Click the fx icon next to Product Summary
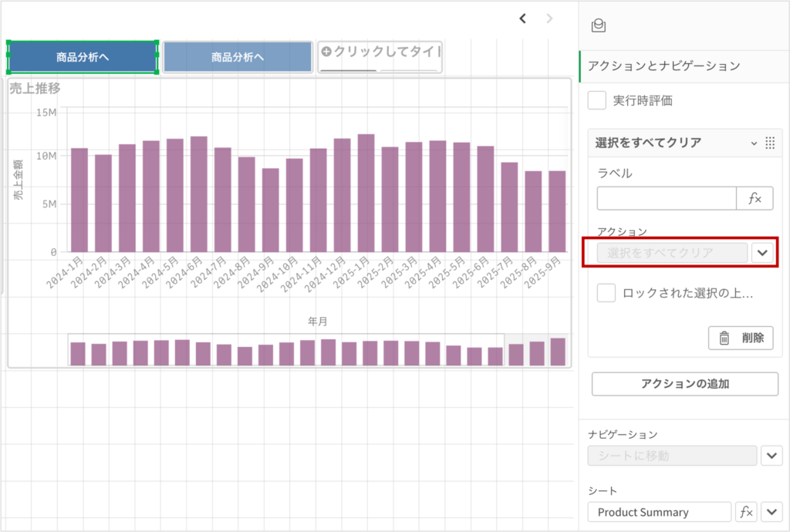Screen dimensions: 790x532 point(746,512)
